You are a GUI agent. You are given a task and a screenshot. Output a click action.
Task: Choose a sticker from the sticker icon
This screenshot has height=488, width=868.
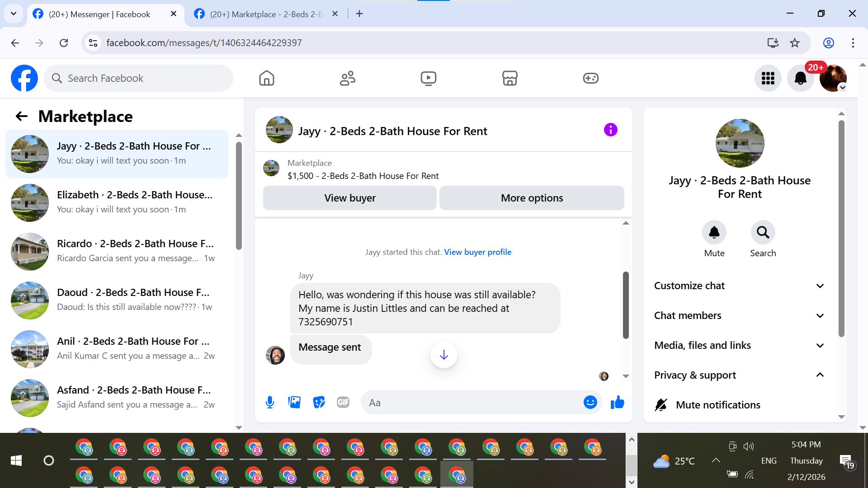(319, 402)
